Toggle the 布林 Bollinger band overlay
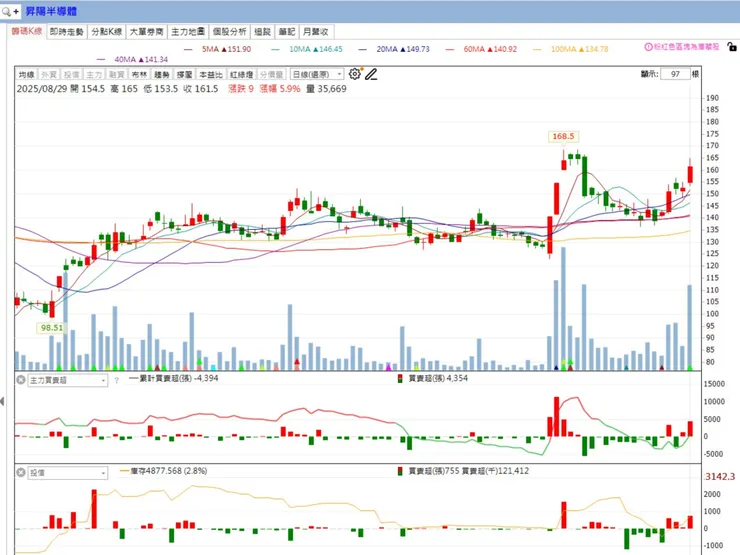The height and width of the screenshot is (555, 740). (139, 75)
